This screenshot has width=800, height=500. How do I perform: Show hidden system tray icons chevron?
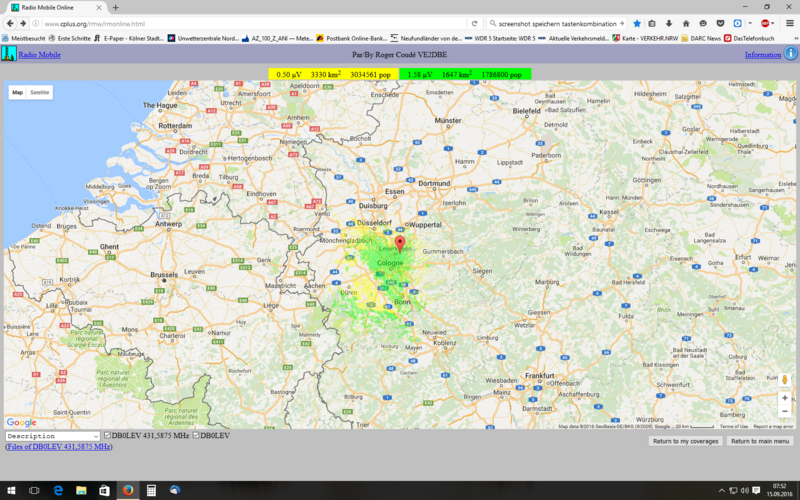722,491
